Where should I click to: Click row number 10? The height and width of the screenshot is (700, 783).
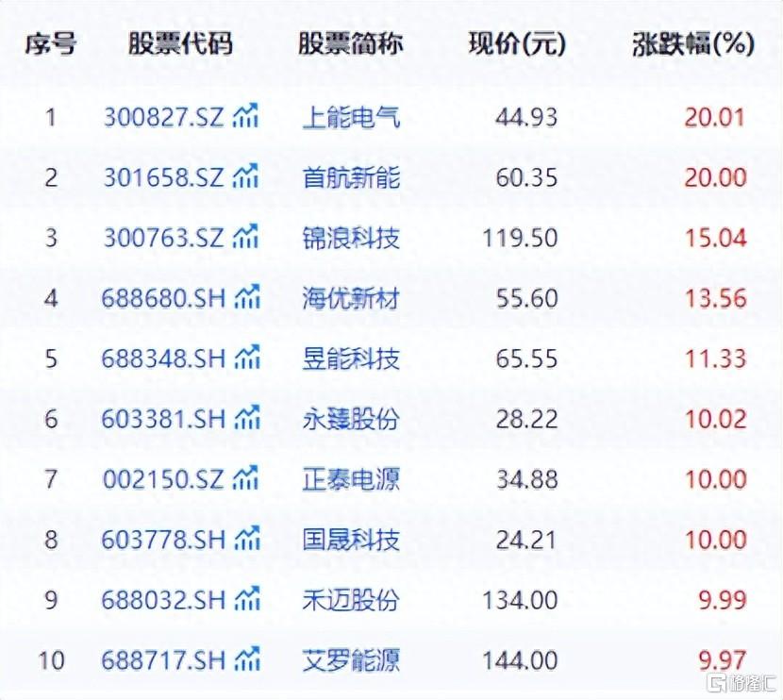(52, 661)
